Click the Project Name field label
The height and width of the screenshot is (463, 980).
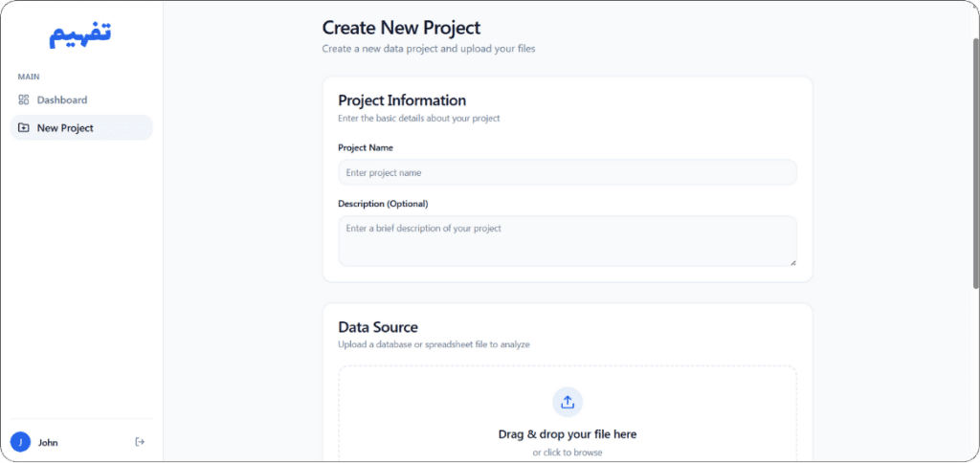pyautogui.click(x=366, y=148)
